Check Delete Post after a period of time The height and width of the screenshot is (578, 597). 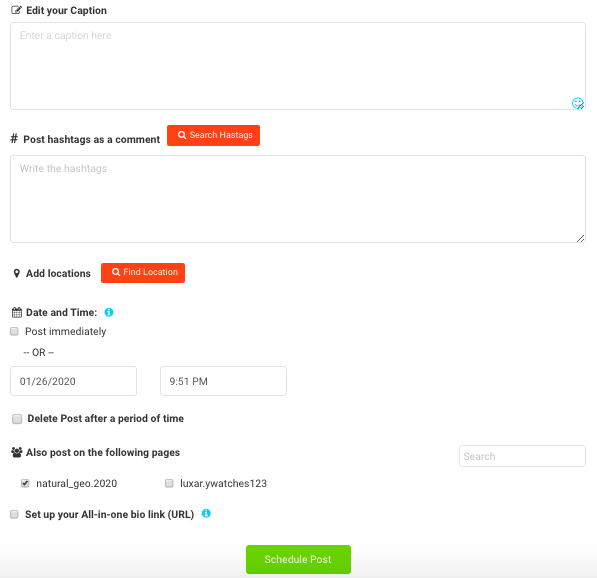click(17, 419)
